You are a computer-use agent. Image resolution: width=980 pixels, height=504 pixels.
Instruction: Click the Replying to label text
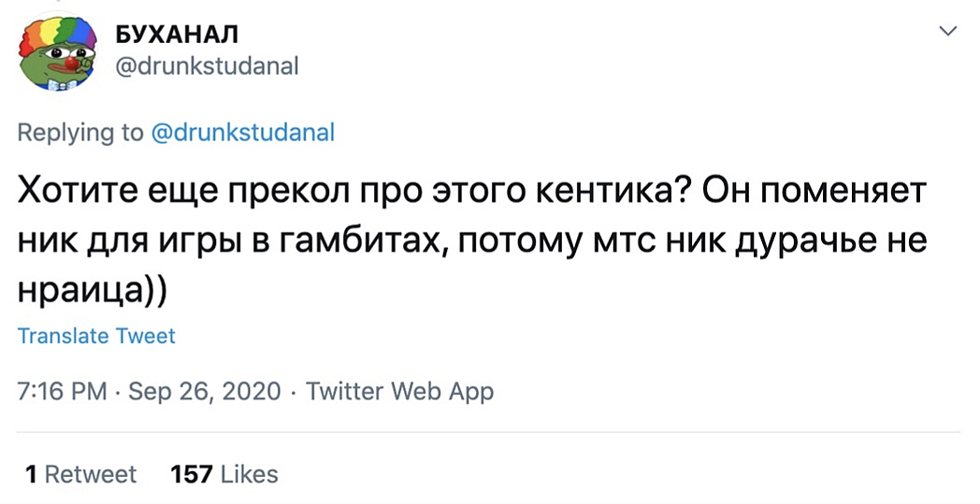(80, 133)
